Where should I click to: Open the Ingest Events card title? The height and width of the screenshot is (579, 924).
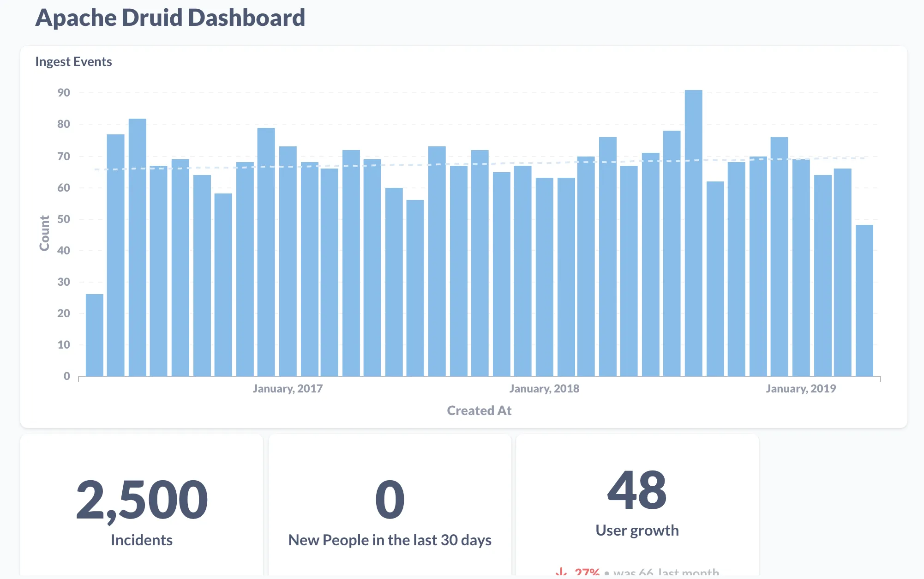pos(73,61)
